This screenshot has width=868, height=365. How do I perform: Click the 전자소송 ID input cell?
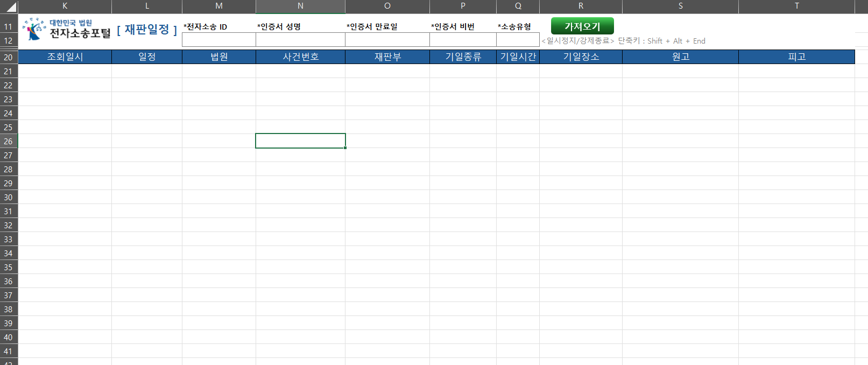coord(218,40)
